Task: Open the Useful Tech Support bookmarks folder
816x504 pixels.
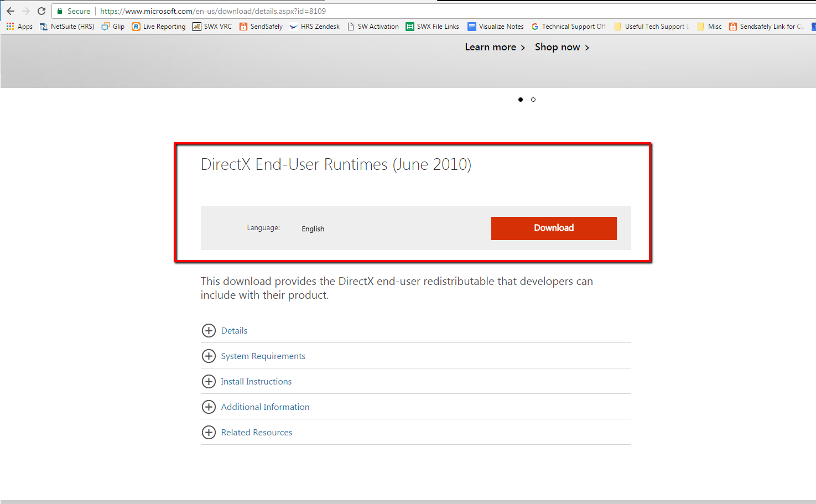Action: [x=651, y=26]
